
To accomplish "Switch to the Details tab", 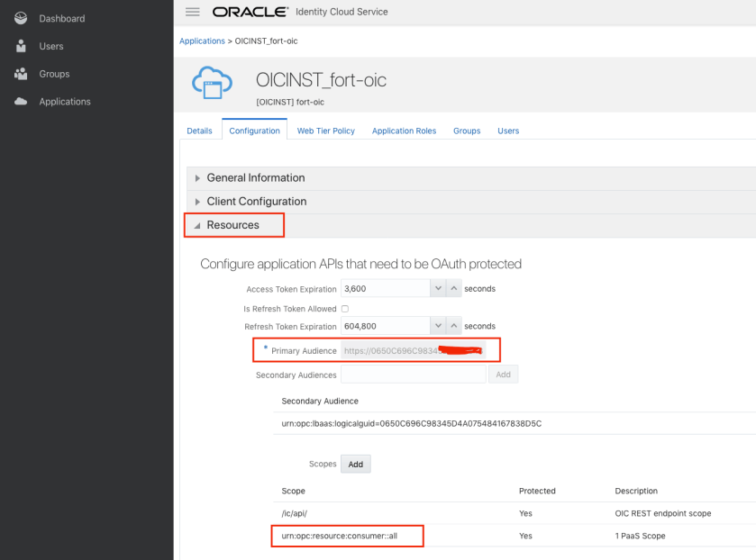I will [x=199, y=131].
